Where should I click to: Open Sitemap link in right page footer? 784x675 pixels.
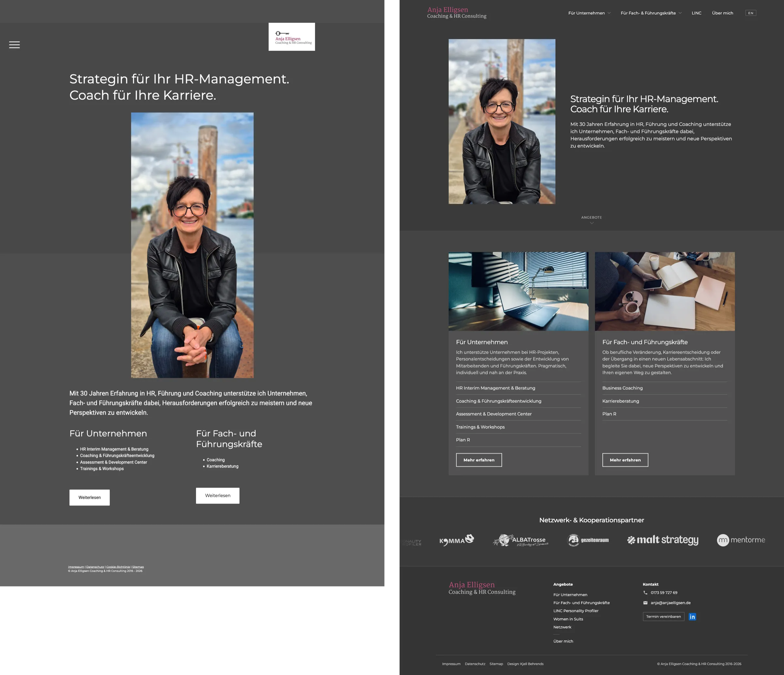tap(496, 664)
